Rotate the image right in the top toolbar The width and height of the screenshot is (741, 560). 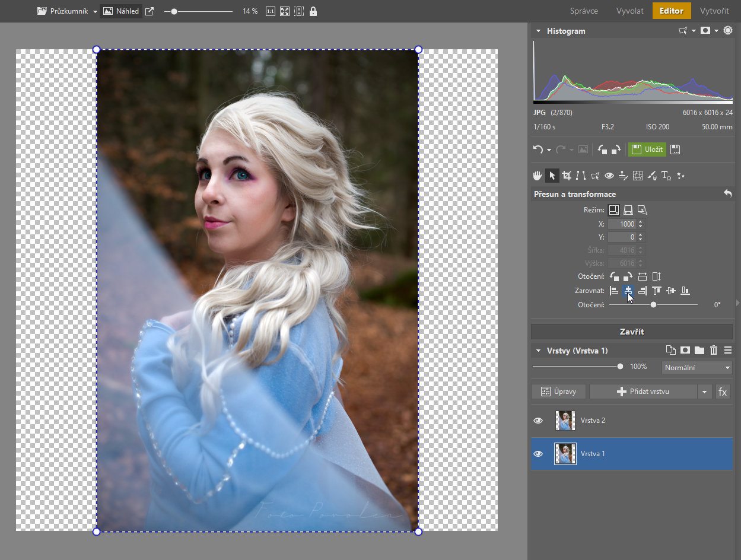[x=616, y=149]
